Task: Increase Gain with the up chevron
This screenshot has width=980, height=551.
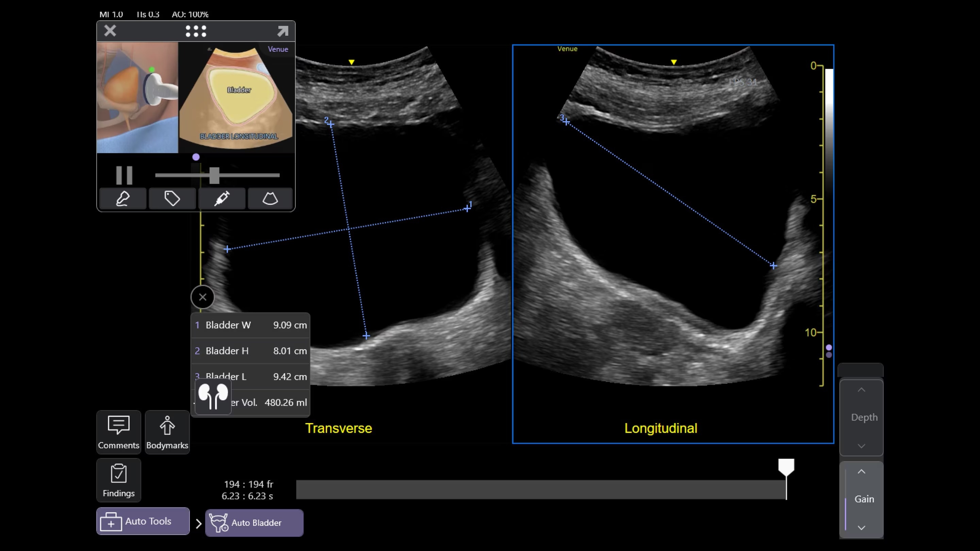Action: (x=861, y=472)
